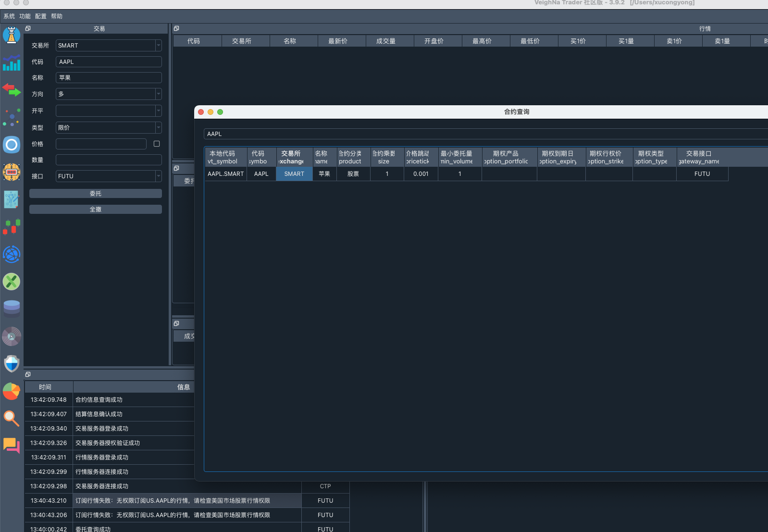The height and width of the screenshot is (532, 768).
Task: Click the 名称 field containing 苹果
Action: click(x=109, y=77)
